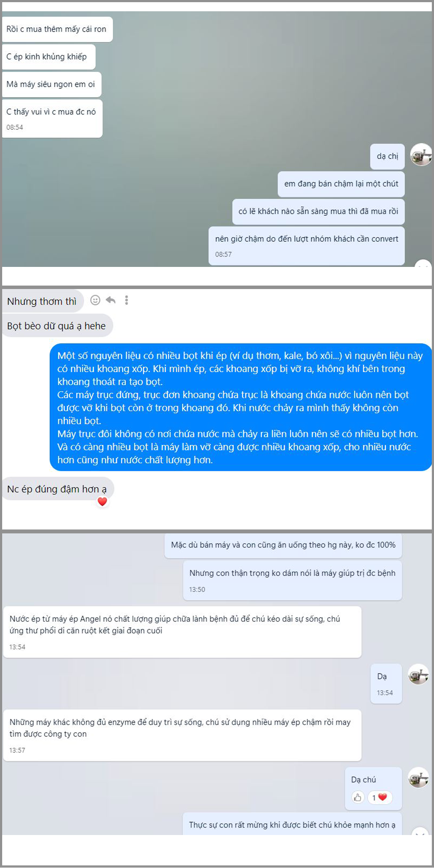434x868 pixels.
Task: Click thumbs-up icon under "Dạ chú"
Action: tap(358, 797)
